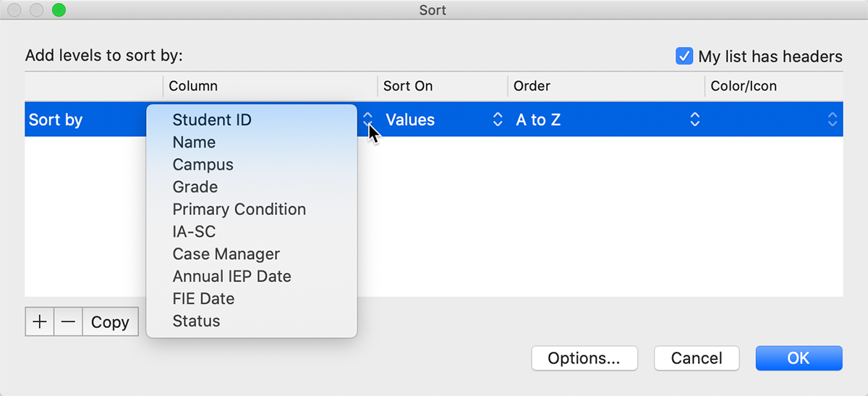
Task: Click the Copy level button
Action: 110,322
